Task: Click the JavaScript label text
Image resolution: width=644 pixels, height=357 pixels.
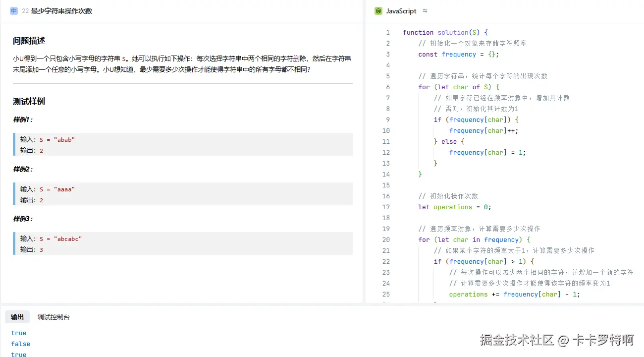Action: [401, 10]
